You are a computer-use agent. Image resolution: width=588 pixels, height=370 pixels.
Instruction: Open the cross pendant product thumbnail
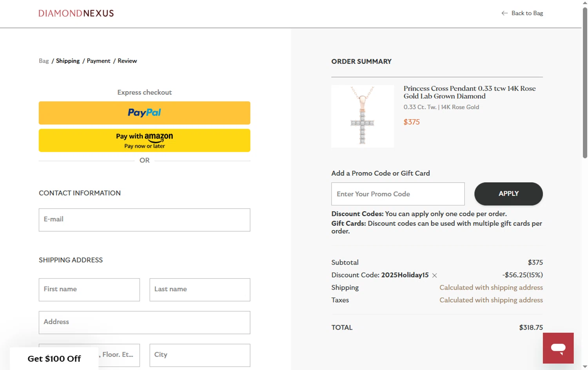click(x=362, y=116)
